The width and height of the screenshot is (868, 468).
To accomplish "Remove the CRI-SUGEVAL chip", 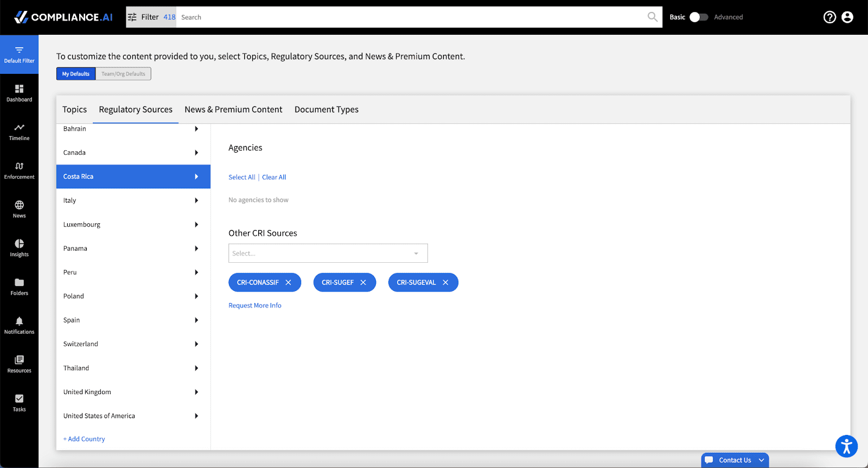I will (x=445, y=282).
